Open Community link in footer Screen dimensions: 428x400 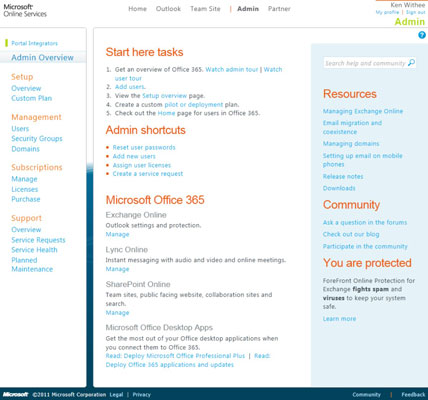[367, 395]
